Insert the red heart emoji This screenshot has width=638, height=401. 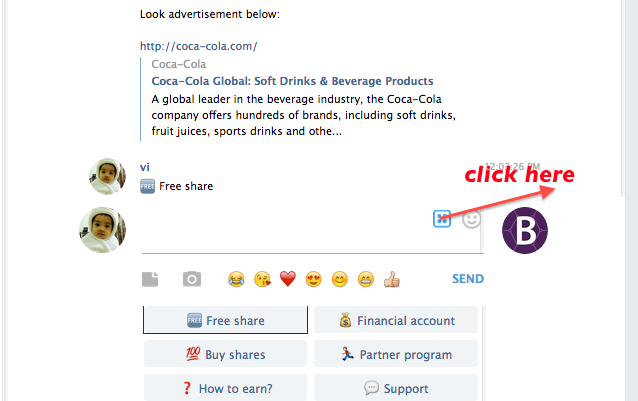[288, 279]
